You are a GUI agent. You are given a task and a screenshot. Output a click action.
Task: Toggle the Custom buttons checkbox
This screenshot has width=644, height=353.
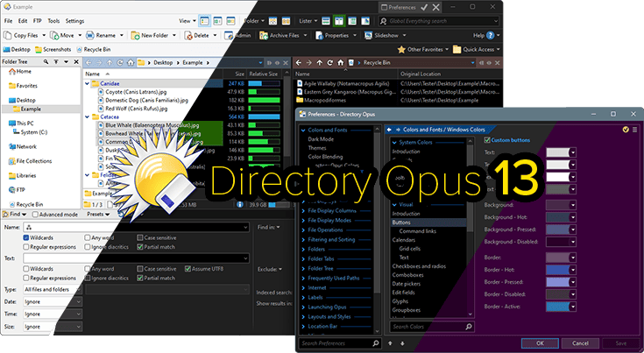487,140
